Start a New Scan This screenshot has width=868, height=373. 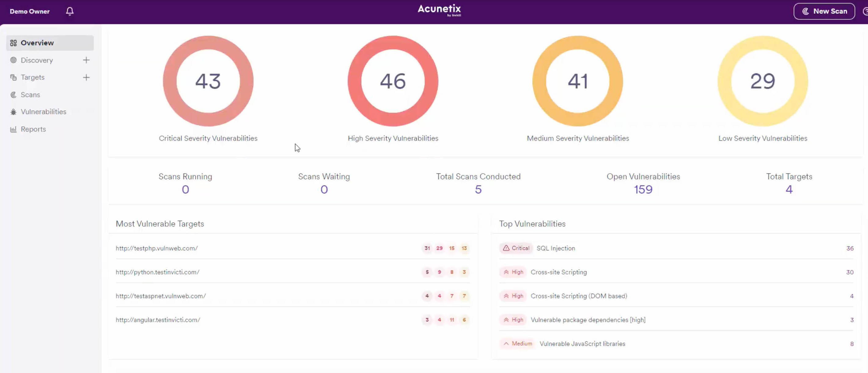click(824, 11)
